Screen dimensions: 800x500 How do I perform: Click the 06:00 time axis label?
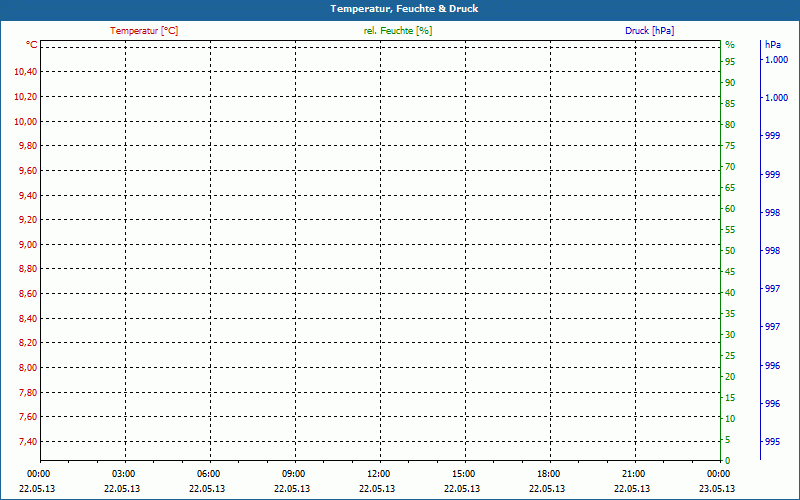coord(208,474)
